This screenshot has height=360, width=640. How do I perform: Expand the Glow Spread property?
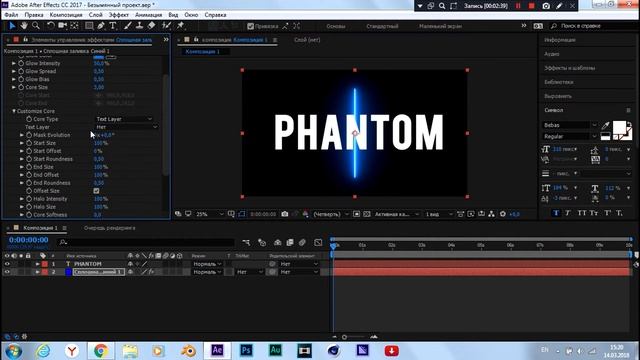pos(14,71)
